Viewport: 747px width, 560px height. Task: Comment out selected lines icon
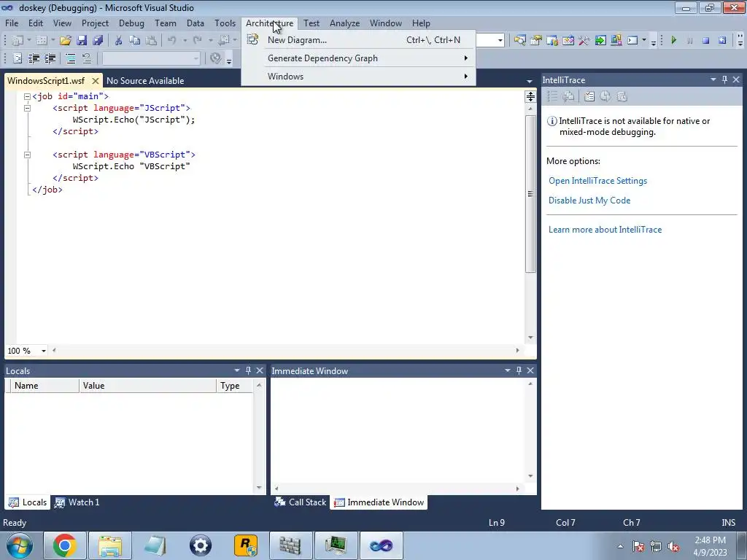pyautogui.click(x=71, y=58)
